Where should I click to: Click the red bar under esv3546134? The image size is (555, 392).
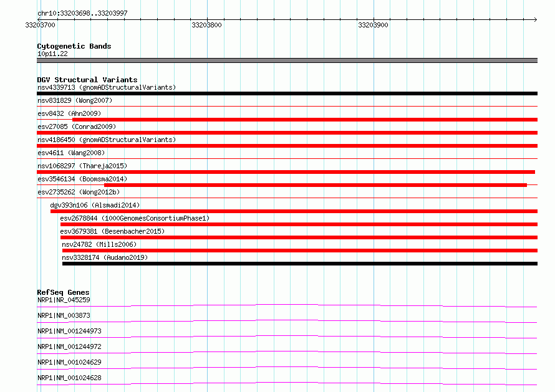tap(316, 185)
